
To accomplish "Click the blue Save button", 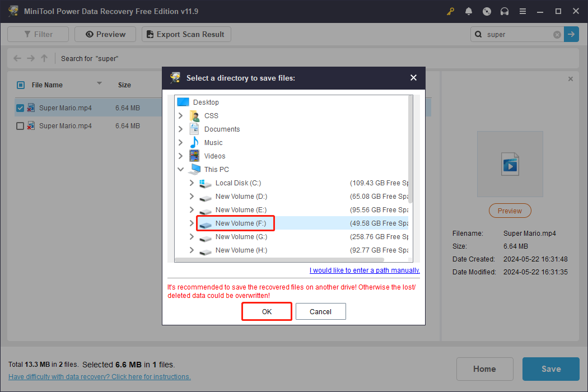I will [x=551, y=368].
